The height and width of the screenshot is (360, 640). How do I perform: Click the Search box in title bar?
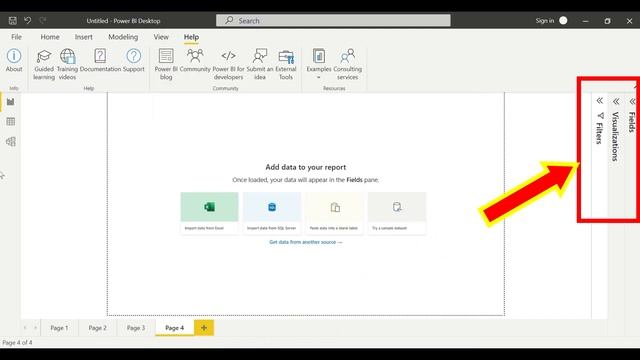click(x=333, y=20)
